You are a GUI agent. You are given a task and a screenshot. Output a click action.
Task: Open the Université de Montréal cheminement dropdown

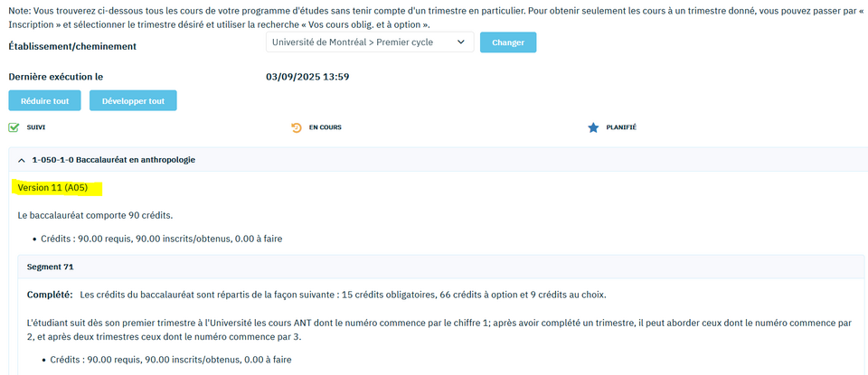pyautogui.click(x=369, y=42)
